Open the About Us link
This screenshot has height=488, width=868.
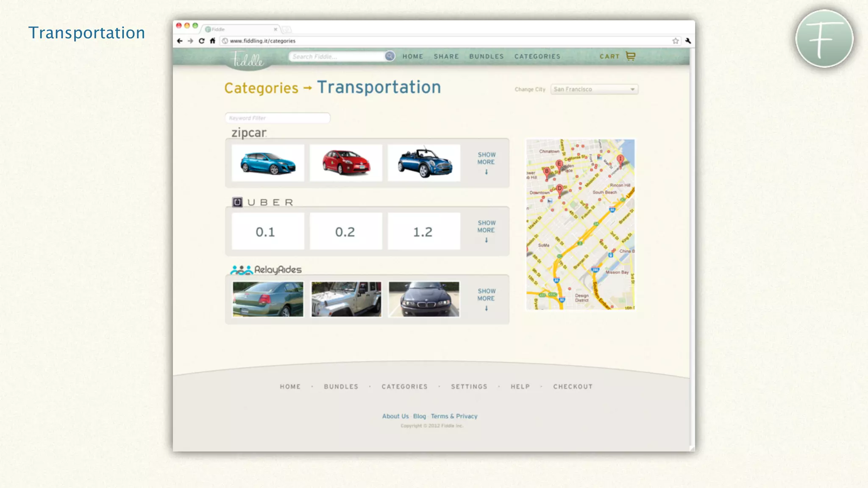[395, 416]
